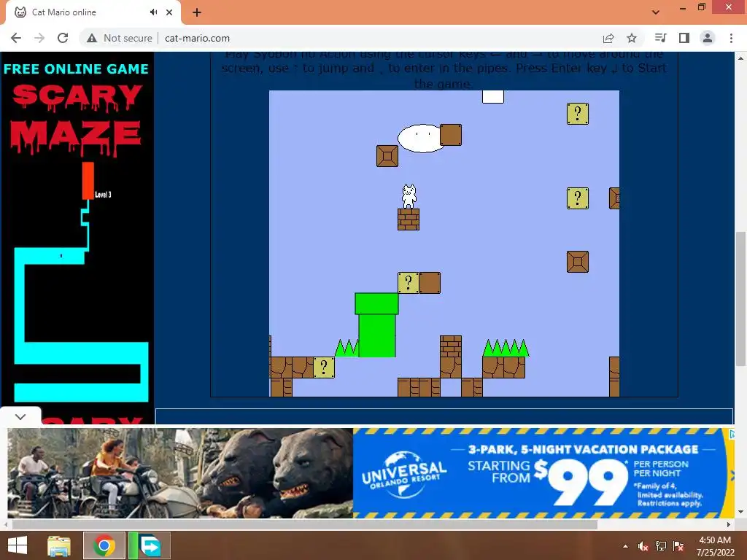
Task: Open the Chrome side panel
Action: pos(684,38)
